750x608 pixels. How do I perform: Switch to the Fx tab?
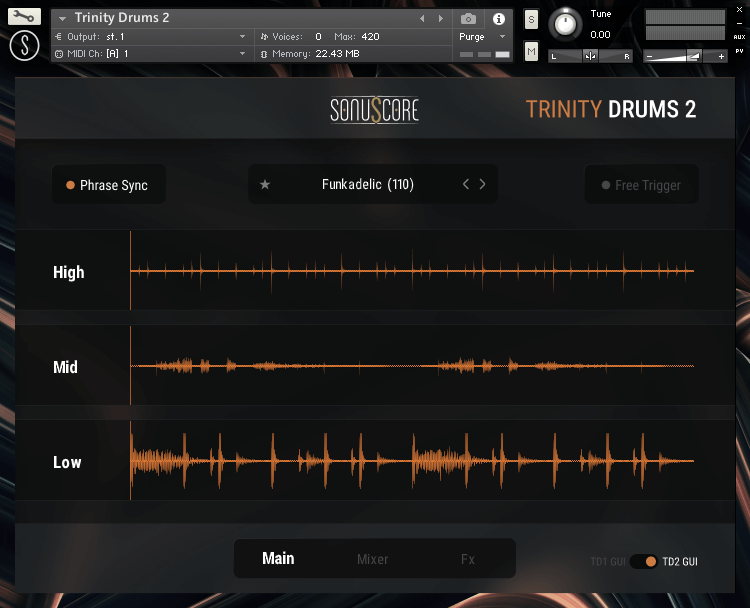click(x=467, y=559)
